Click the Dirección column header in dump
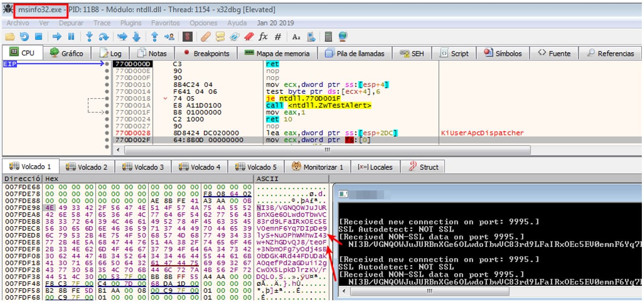Screen dimensions: 644x304 [x=22, y=179]
